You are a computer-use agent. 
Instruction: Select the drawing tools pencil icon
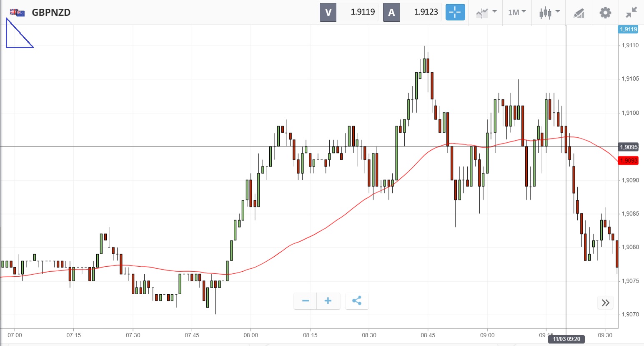(579, 13)
